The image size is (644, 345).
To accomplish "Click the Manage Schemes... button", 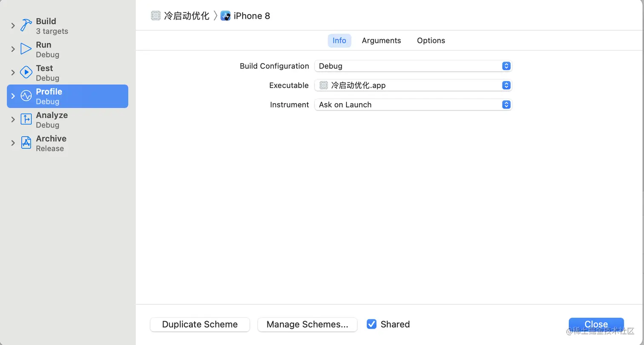I will (307, 324).
